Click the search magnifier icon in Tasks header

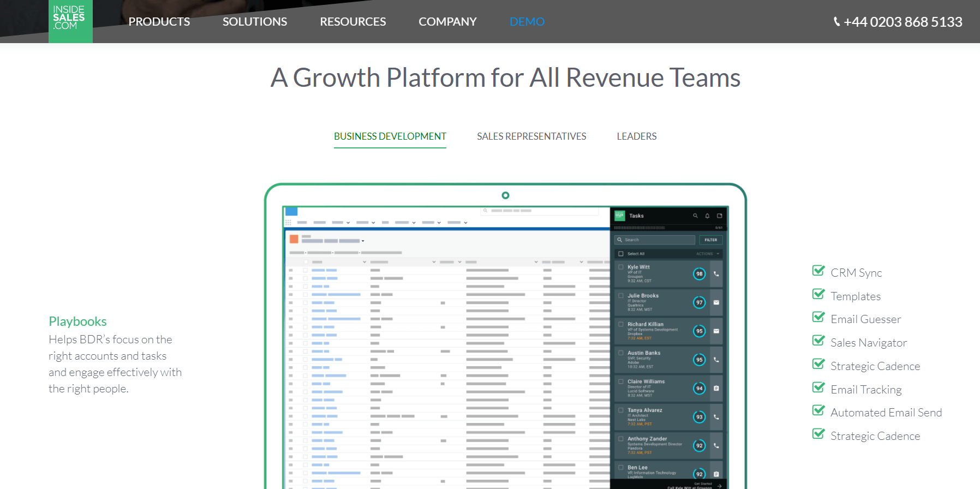point(695,216)
